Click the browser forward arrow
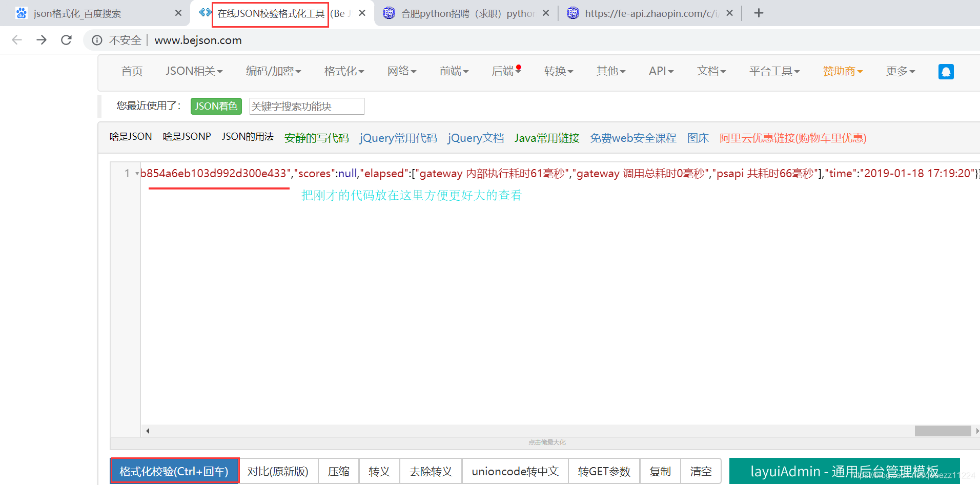Viewport: 980px width, 485px height. 42,40
